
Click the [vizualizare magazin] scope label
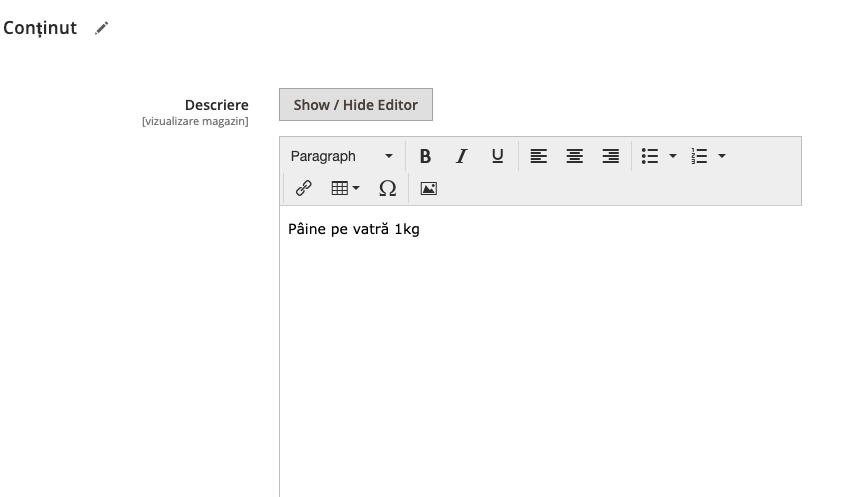pyautogui.click(x=195, y=121)
